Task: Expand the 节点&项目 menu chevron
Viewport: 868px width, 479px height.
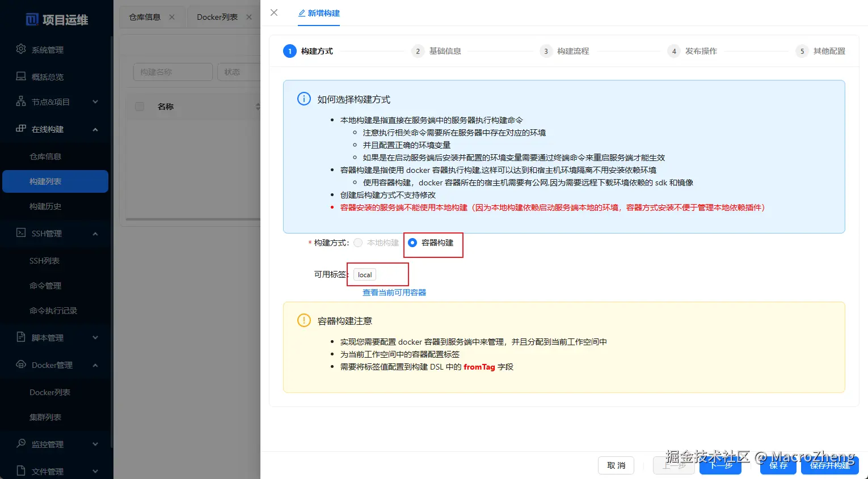Action: pos(95,102)
